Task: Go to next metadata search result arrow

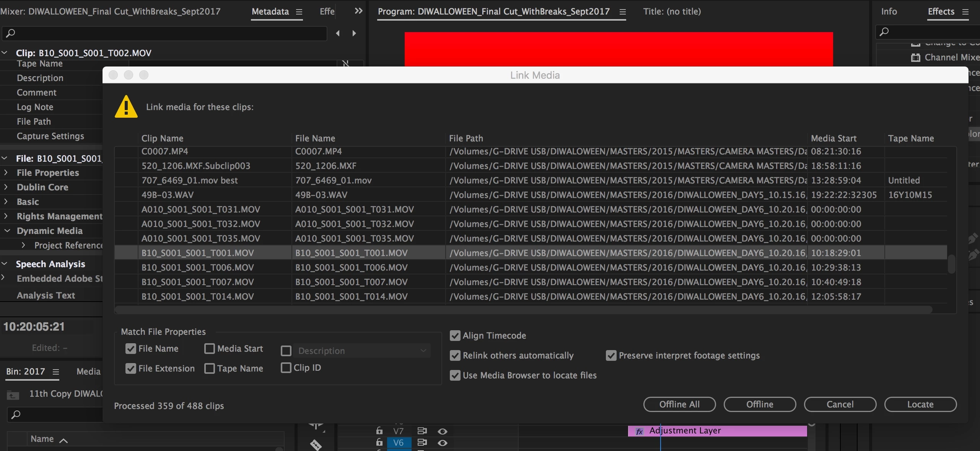Action: [x=354, y=34]
